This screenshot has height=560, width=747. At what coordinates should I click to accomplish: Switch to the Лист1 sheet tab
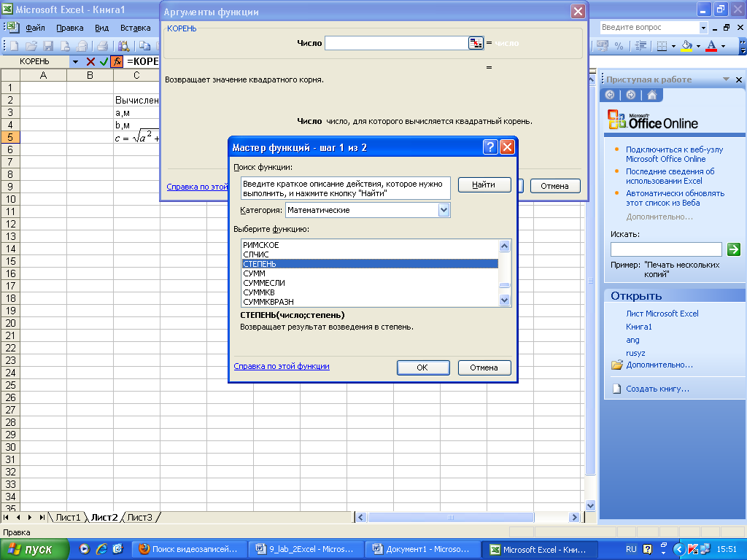68,517
